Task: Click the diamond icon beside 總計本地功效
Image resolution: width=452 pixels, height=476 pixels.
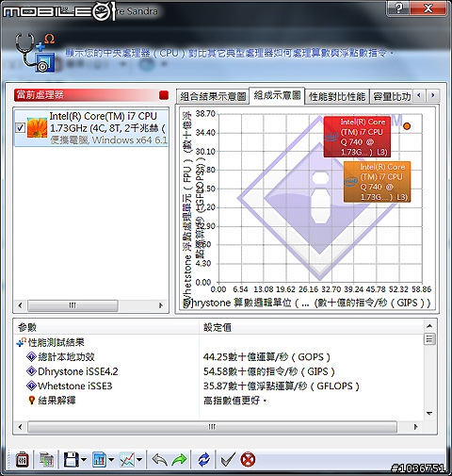Action: [x=31, y=357]
